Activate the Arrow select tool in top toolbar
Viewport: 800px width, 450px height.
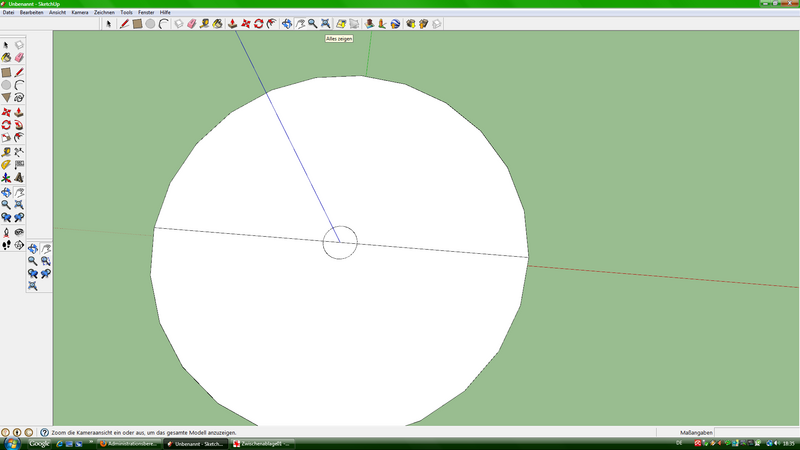(109, 23)
